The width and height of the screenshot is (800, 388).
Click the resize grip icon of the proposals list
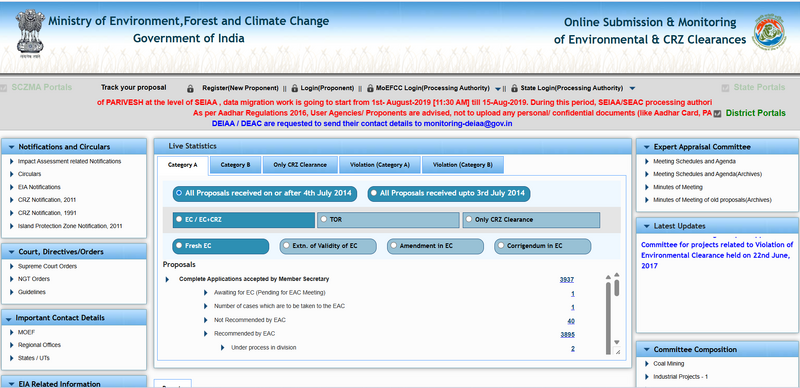pos(617,352)
